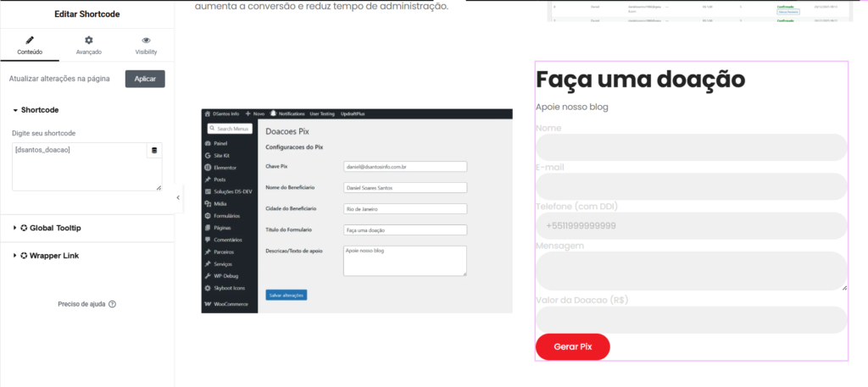Expand the Wrapper Link section
Viewport: 868px width, 387px height.
tap(48, 255)
